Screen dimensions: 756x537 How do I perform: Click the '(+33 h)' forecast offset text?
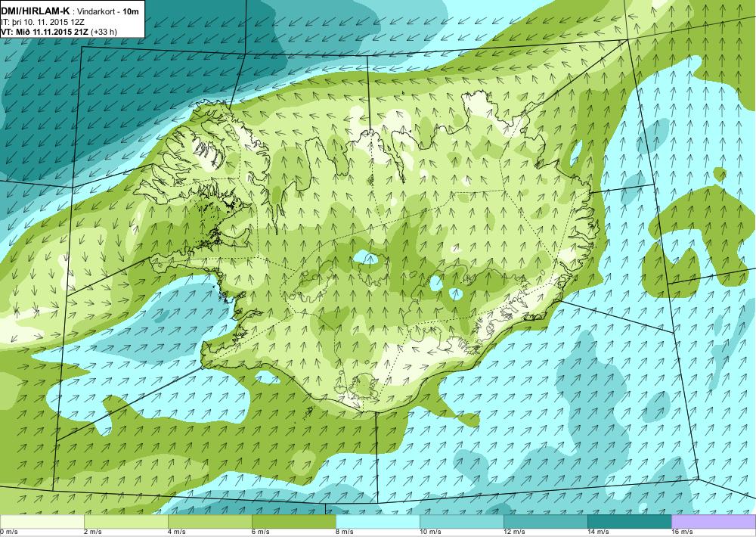[104, 33]
